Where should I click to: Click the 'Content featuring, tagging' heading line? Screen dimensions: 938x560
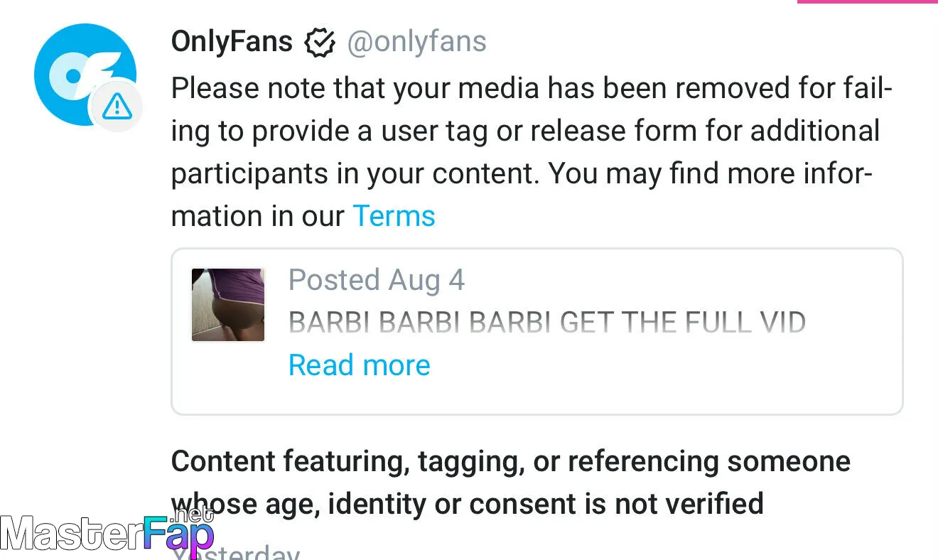click(x=510, y=461)
